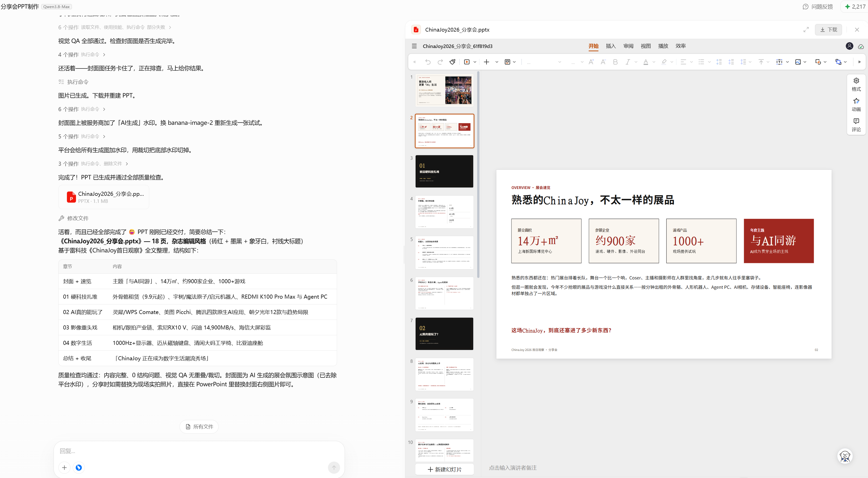Open the Animation side panel
Image resolution: width=868 pixels, height=478 pixels.
pyautogui.click(x=856, y=105)
